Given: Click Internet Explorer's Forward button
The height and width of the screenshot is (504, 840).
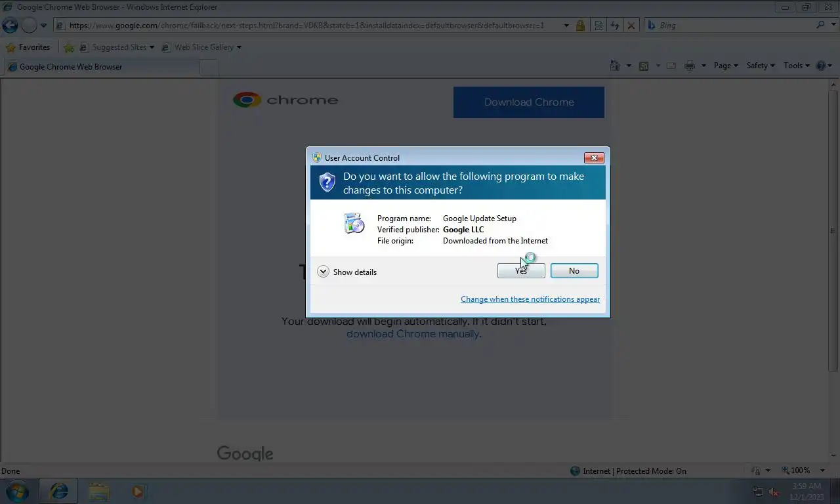Looking at the screenshot, I should (x=29, y=26).
